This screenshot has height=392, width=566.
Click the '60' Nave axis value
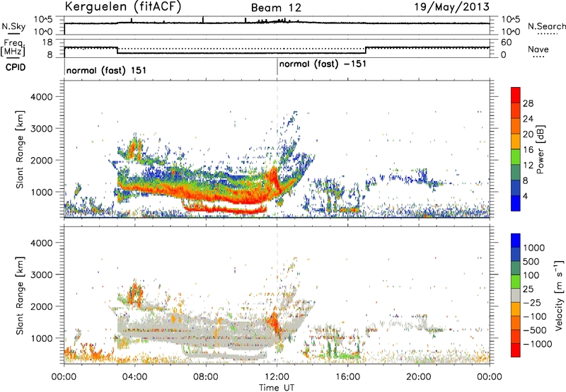click(x=507, y=42)
